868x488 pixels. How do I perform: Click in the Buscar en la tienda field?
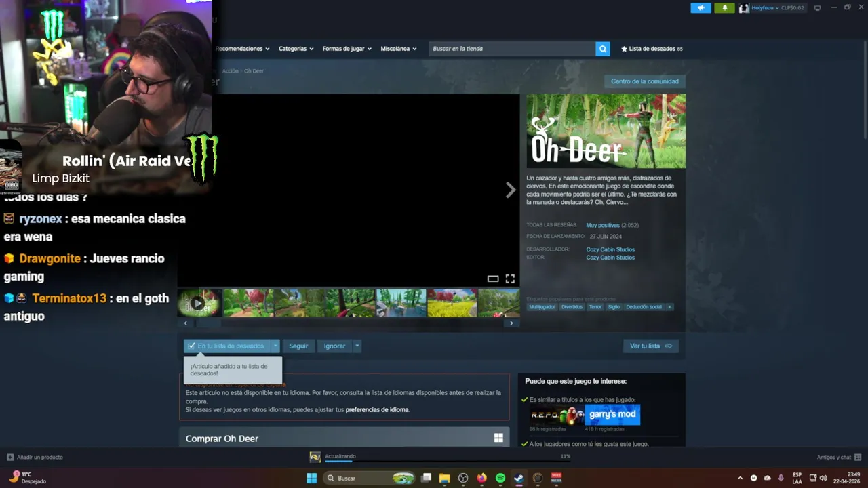coord(512,49)
